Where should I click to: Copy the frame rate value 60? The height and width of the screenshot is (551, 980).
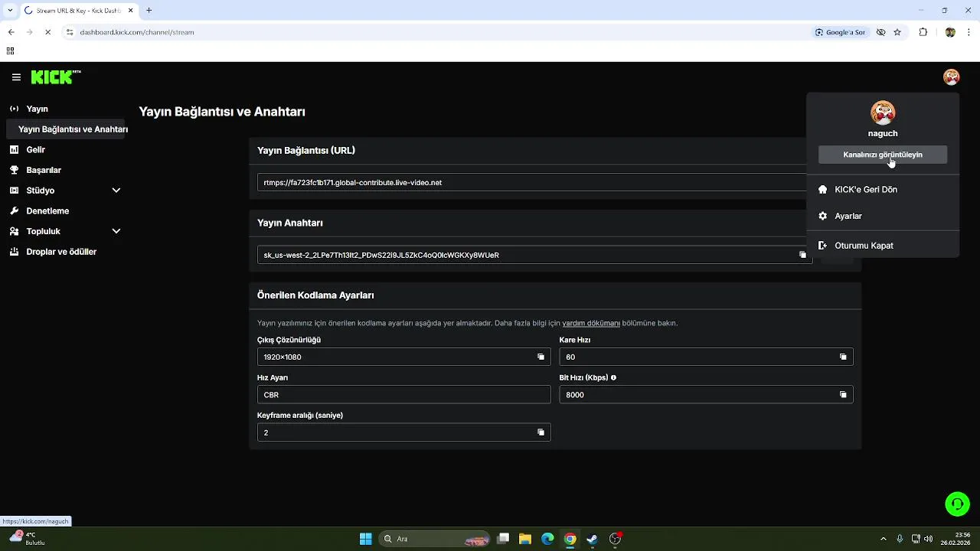click(x=843, y=357)
